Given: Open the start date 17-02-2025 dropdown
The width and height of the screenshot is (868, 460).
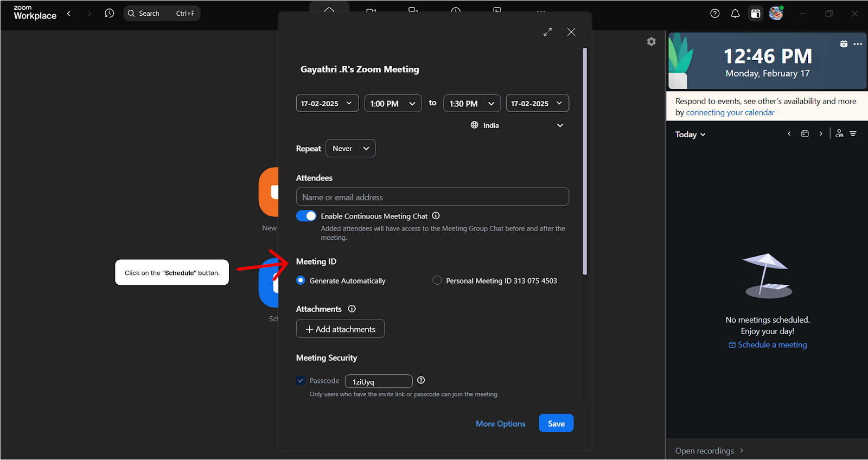Looking at the screenshot, I should [x=327, y=103].
